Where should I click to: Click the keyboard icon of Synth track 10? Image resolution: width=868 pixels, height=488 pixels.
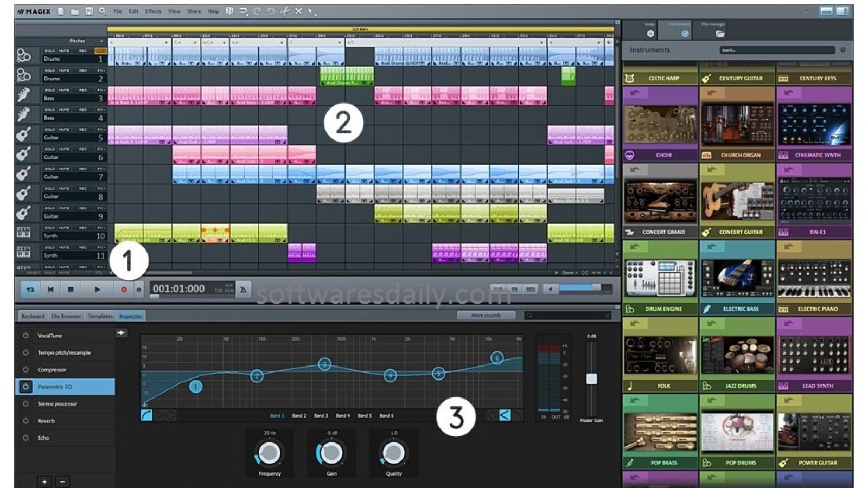coord(23,232)
